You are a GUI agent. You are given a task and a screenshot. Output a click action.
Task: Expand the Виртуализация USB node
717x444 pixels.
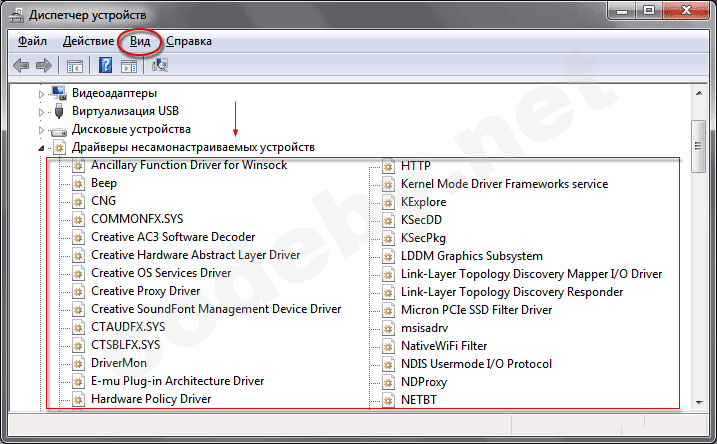41,112
